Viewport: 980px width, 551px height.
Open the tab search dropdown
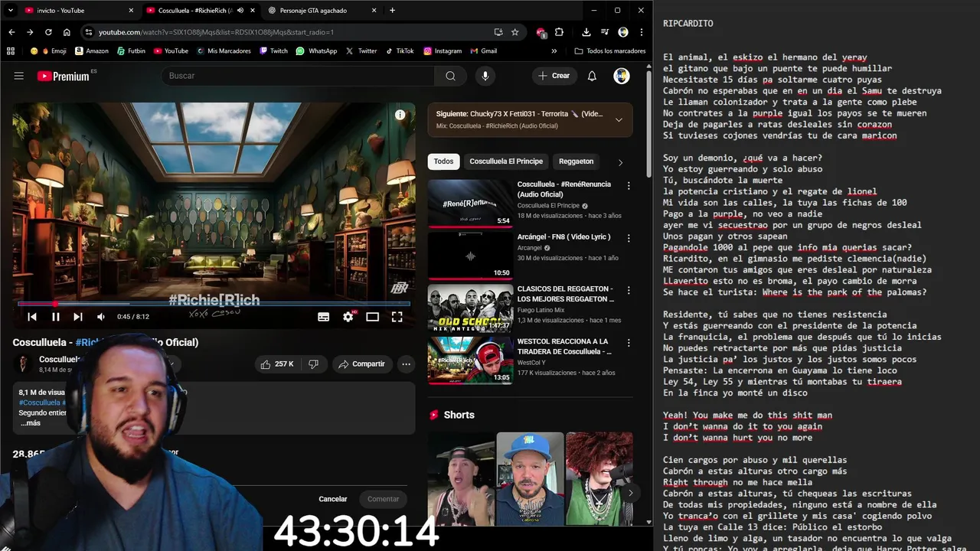tap(11, 11)
